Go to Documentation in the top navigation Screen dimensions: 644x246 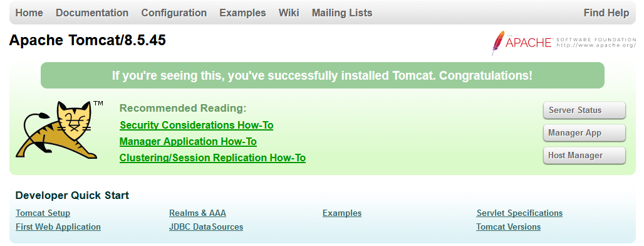click(x=92, y=13)
